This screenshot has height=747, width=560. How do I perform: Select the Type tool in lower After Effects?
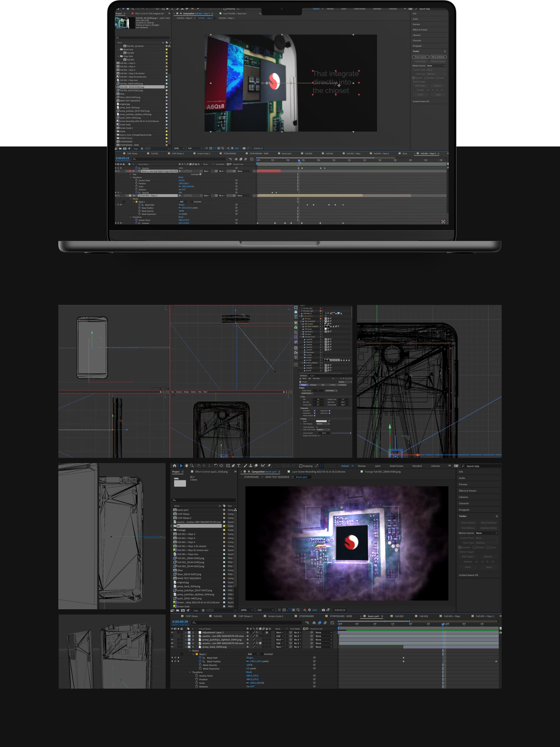click(239, 466)
